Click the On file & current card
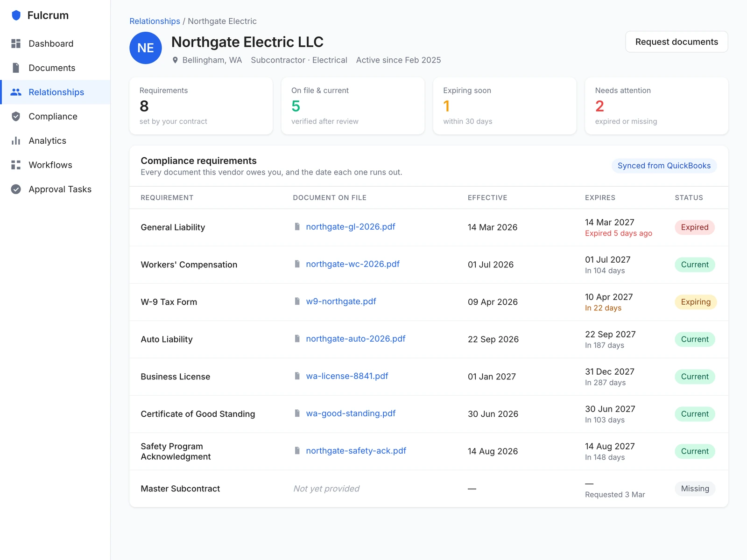The width and height of the screenshot is (747, 560). click(x=353, y=106)
